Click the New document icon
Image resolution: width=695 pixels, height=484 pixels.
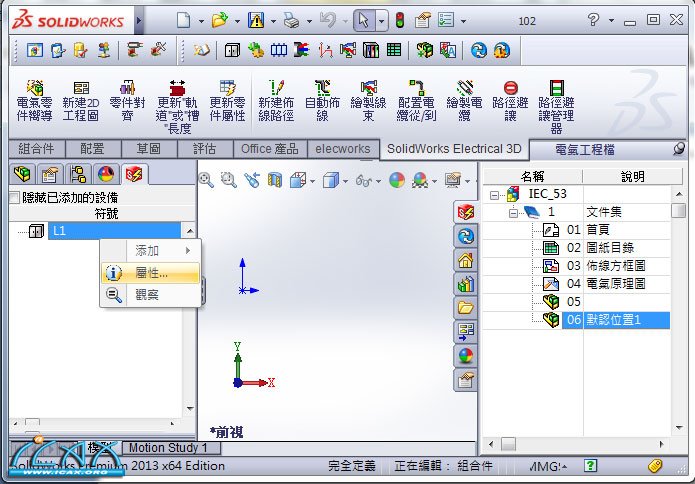coord(183,20)
